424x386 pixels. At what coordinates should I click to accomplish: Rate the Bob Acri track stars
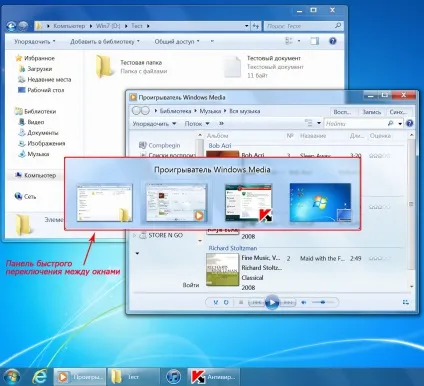coord(379,156)
